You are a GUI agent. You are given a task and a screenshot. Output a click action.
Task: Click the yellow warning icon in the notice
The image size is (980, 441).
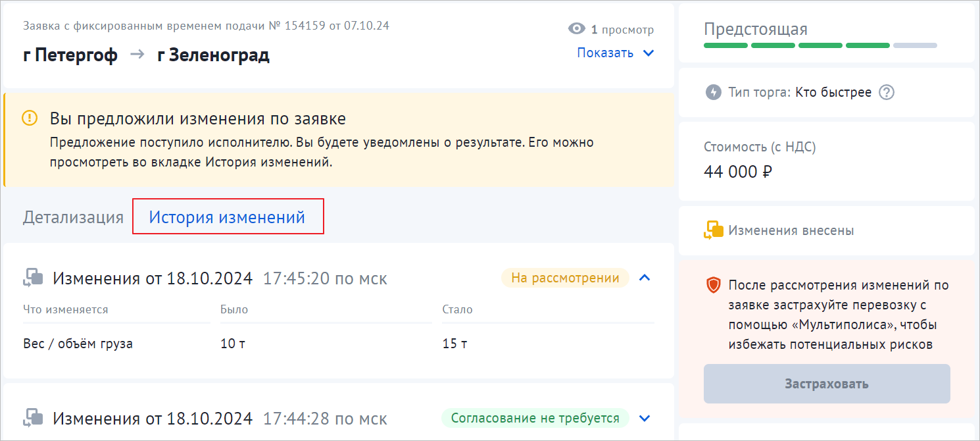click(30, 118)
